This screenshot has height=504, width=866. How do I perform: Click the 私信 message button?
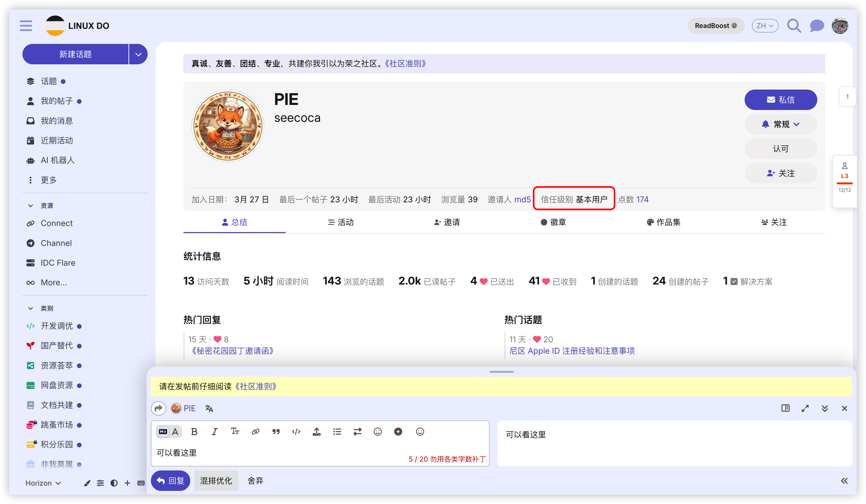click(780, 100)
